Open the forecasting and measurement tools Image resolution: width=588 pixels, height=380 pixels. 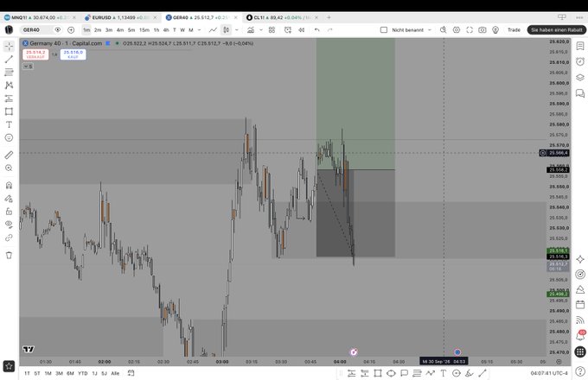pyautogui.click(x=9, y=98)
